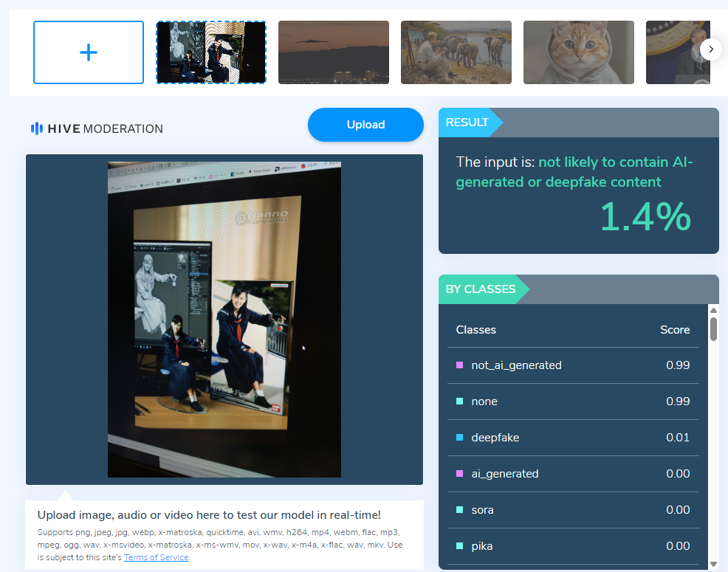Click the ai_generated class row

tap(573, 474)
